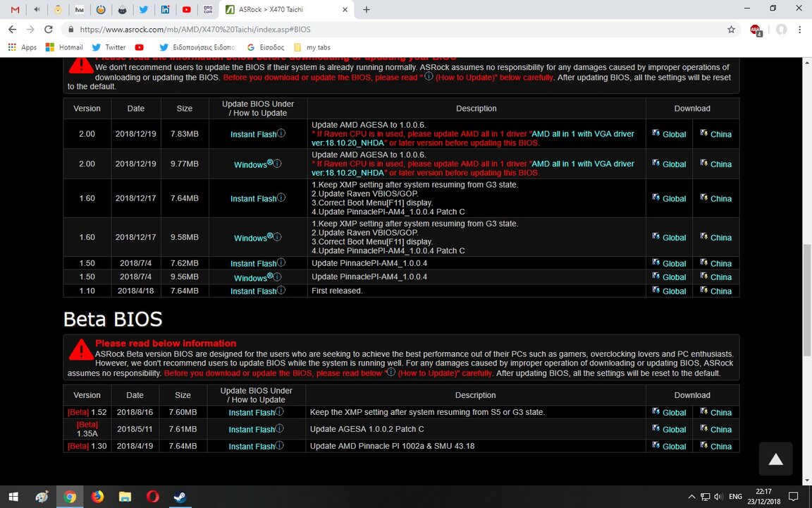Show hidden system tray icons
The image size is (812, 508).
click(x=691, y=497)
